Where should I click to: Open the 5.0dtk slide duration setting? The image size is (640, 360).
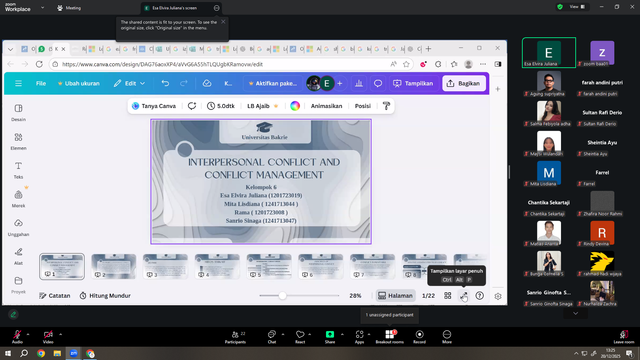click(x=221, y=106)
